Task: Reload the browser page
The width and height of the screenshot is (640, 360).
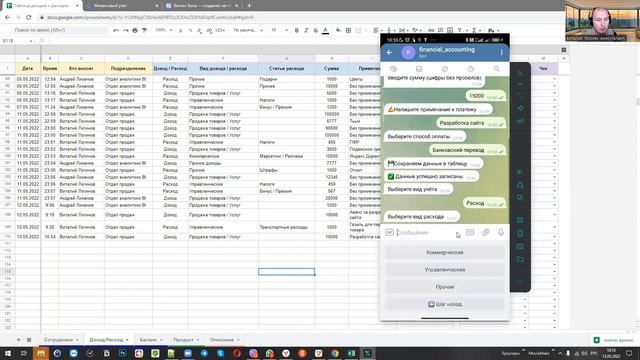Action: coord(29,18)
